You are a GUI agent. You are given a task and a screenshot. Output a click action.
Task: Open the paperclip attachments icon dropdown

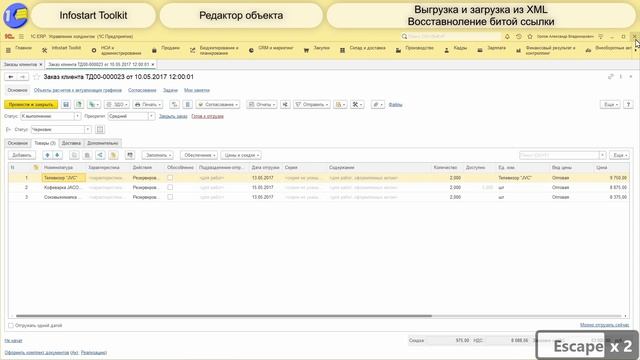[x=378, y=104]
